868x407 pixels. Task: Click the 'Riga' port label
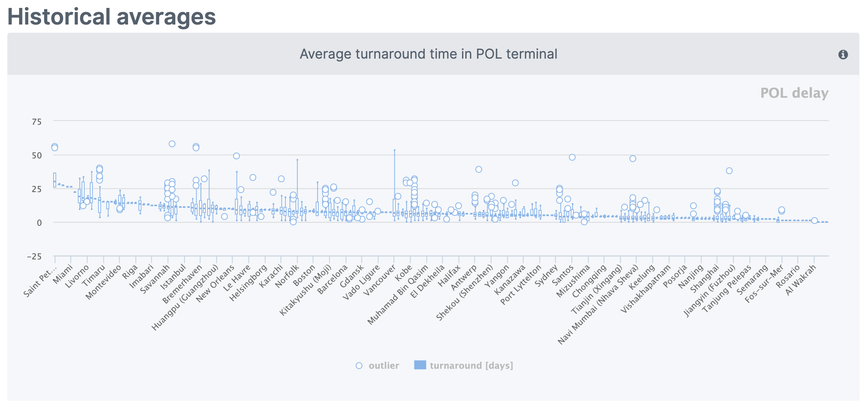[130, 272]
